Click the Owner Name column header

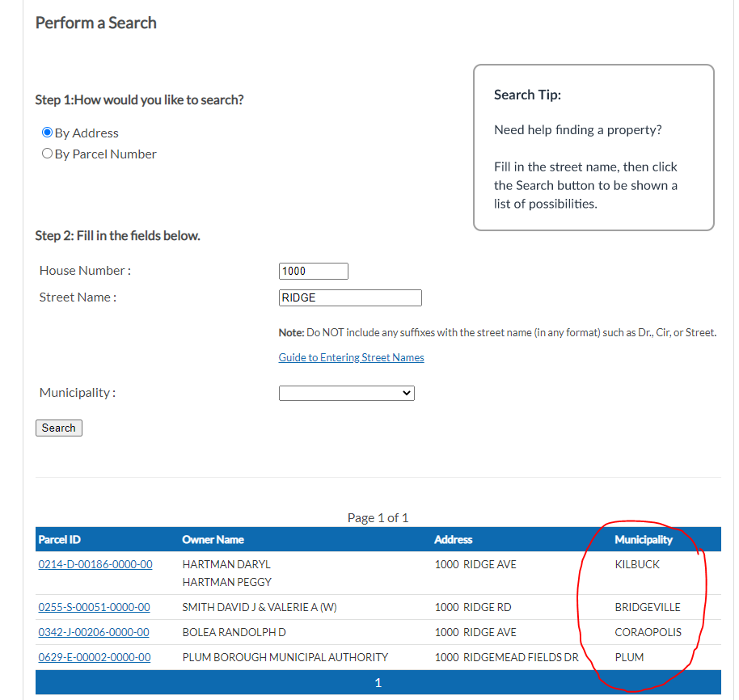(211, 539)
